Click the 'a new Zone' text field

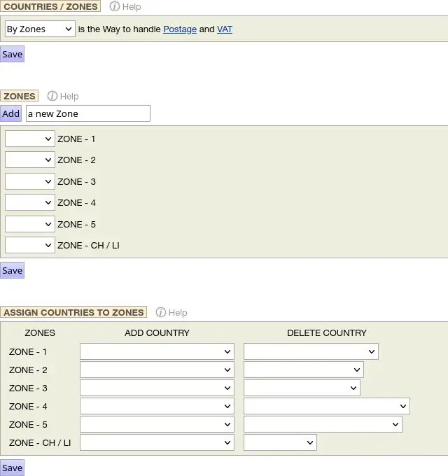pyautogui.click(x=87, y=113)
